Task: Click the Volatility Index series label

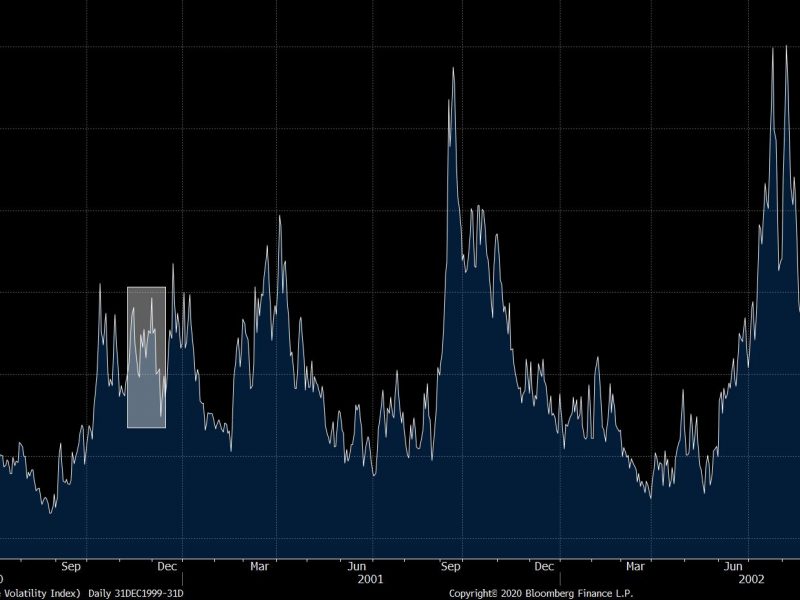Action: [x=40, y=592]
